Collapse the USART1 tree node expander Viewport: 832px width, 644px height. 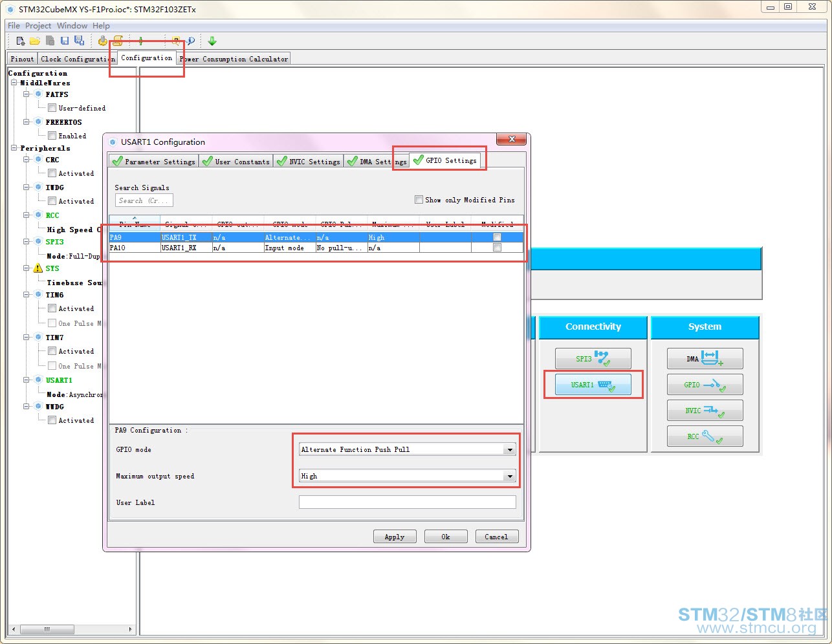tap(27, 380)
